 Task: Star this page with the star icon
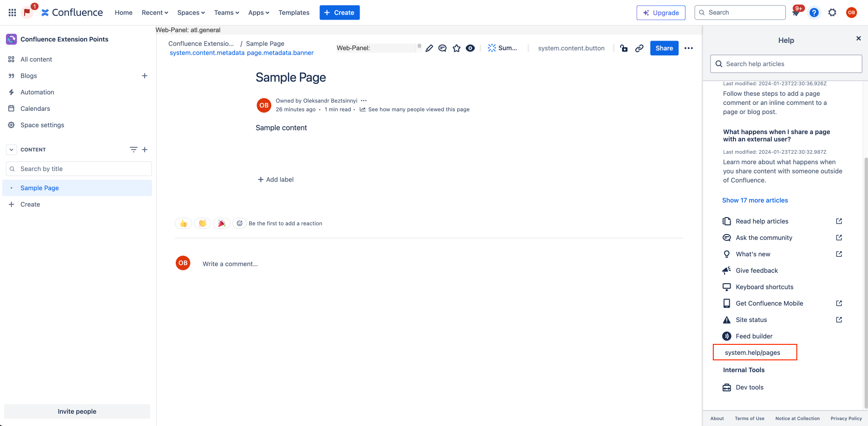pos(456,48)
